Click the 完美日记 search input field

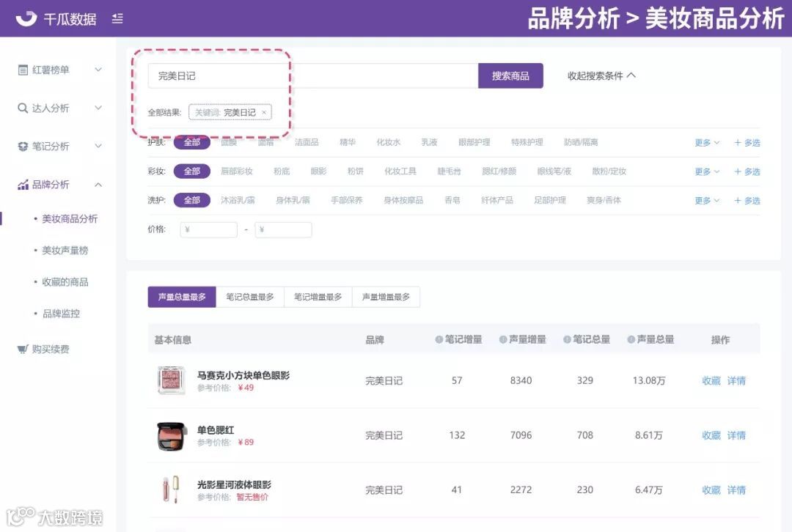pyautogui.click(x=313, y=75)
